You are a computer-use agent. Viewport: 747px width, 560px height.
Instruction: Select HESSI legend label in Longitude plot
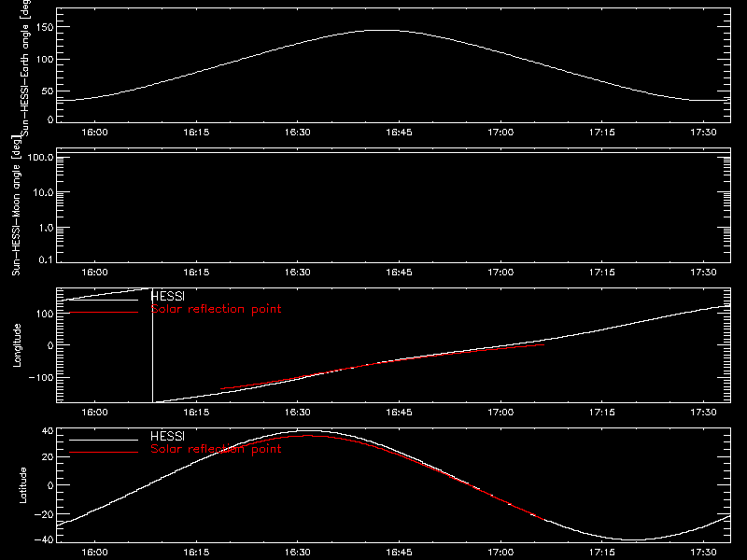[x=167, y=296]
